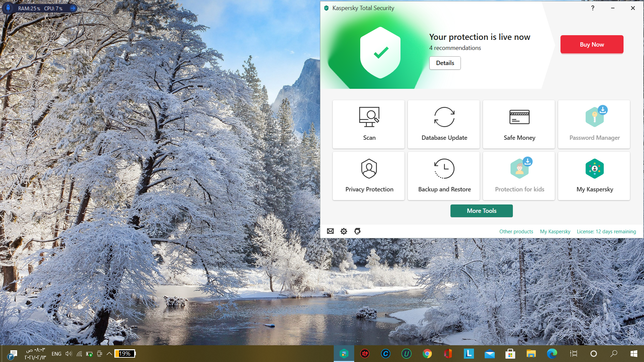The image size is (644, 362).
Task: Open My Kaspersky link in footer
Action: [x=555, y=232]
